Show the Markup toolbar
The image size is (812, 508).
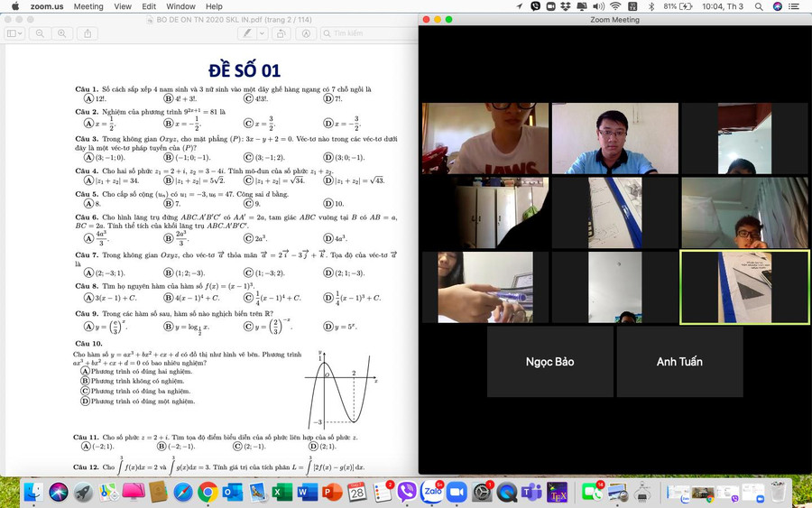[305, 33]
